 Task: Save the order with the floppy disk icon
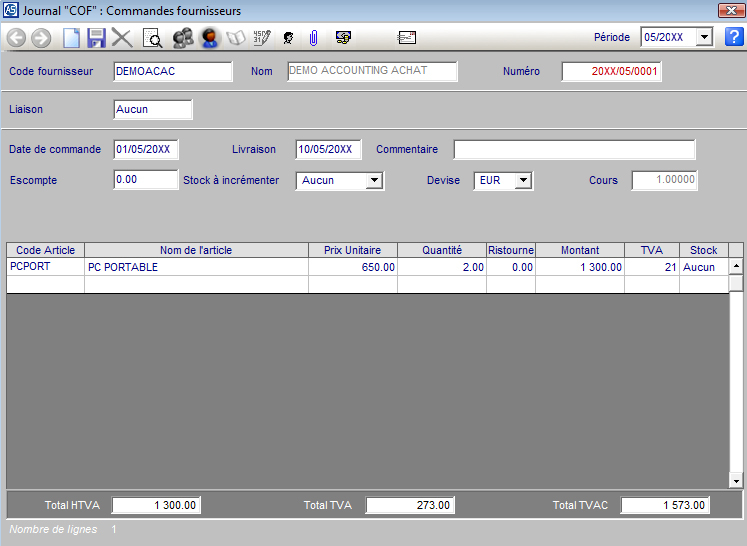pyautogui.click(x=96, y=38)
